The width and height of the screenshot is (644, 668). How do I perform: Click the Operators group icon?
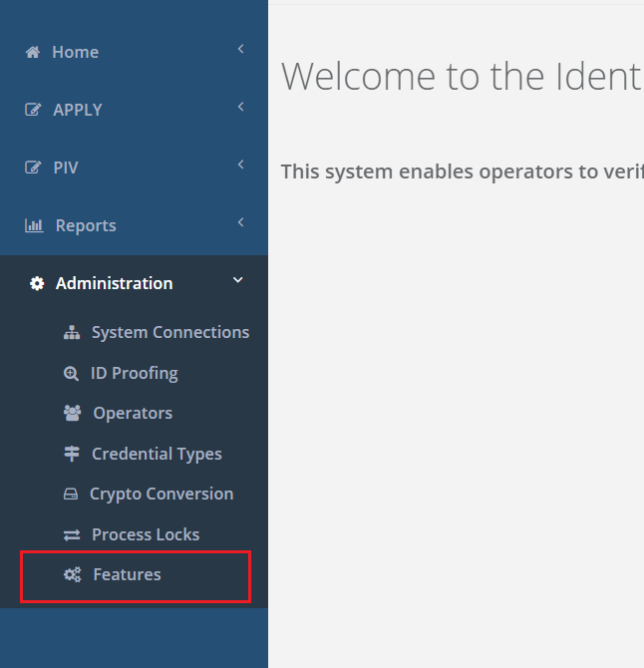(73, 413)
